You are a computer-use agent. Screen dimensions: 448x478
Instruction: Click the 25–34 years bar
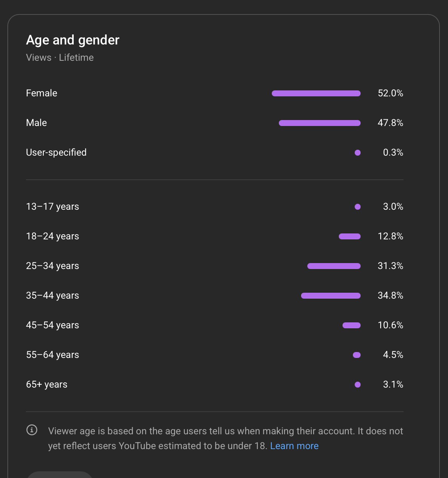[x=334, y=266]
